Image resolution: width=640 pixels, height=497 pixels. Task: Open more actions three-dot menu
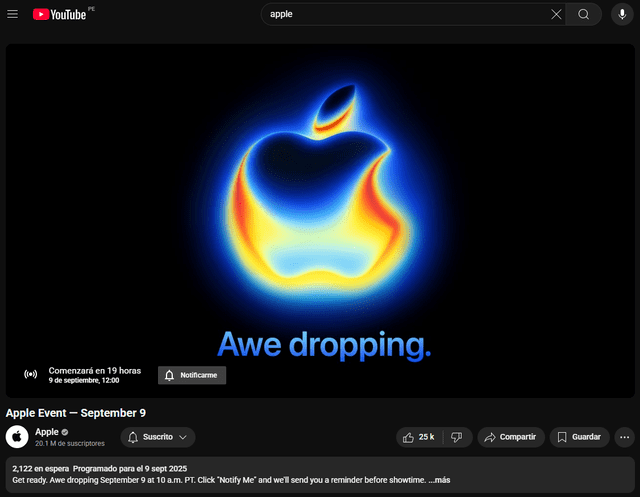pos(624,437)
